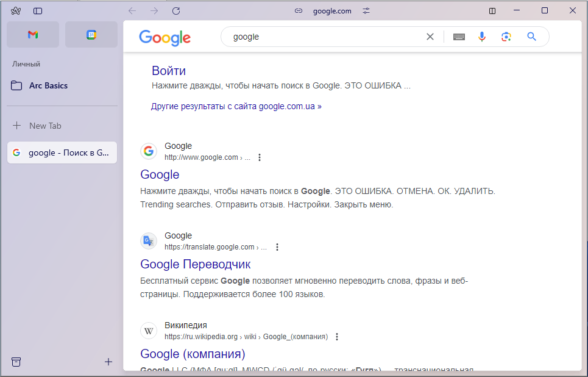Minimize the Arc window
This screenshot has height=377, width=588.
click(517, 10)
